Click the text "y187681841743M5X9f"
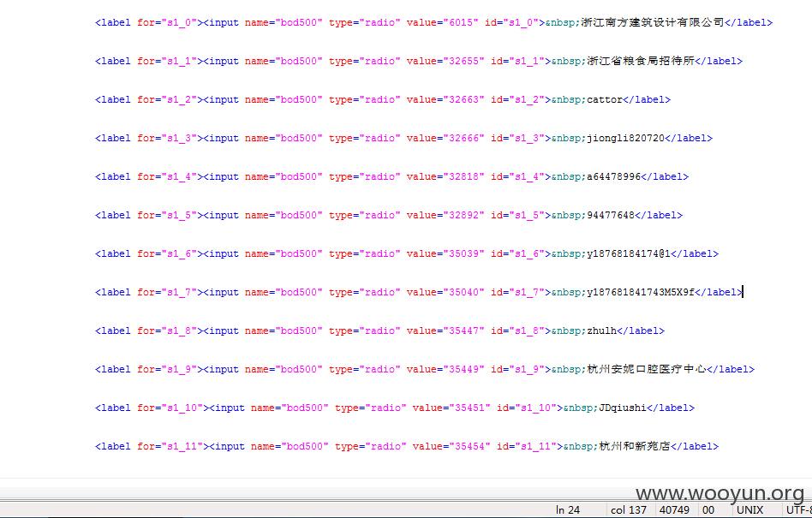The height and width of the screenshot is (518, 812). point(641,292)
